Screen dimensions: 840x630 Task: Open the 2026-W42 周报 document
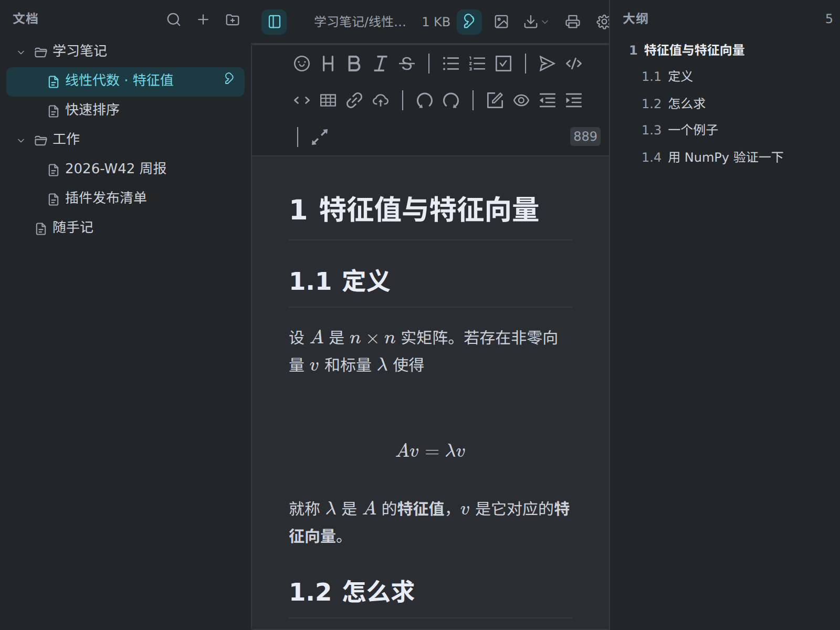125,169
